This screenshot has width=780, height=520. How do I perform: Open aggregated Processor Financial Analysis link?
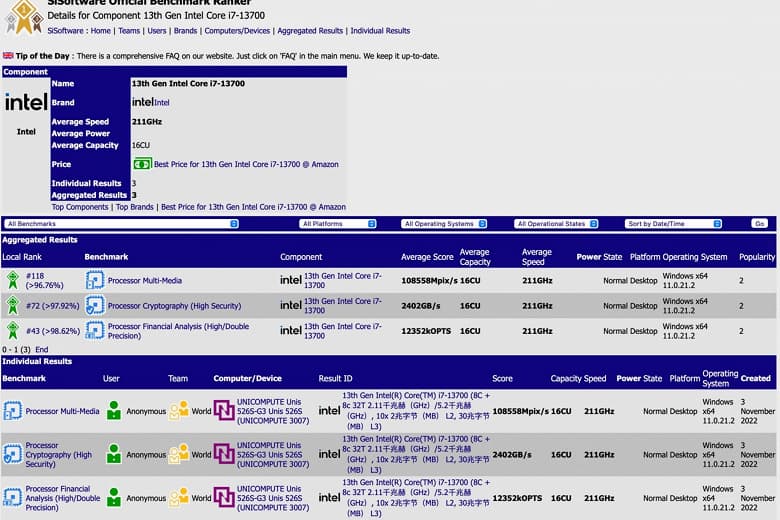pos(179,331)
